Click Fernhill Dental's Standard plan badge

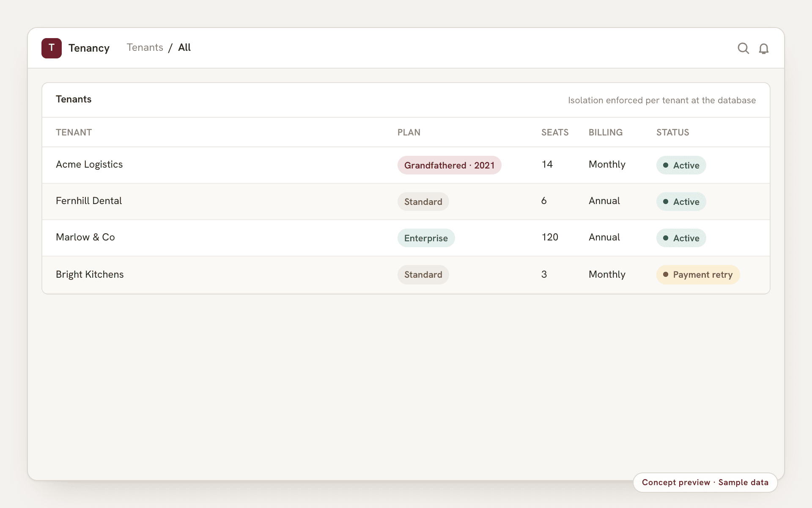pyautogui.click(x=423, y=202)
